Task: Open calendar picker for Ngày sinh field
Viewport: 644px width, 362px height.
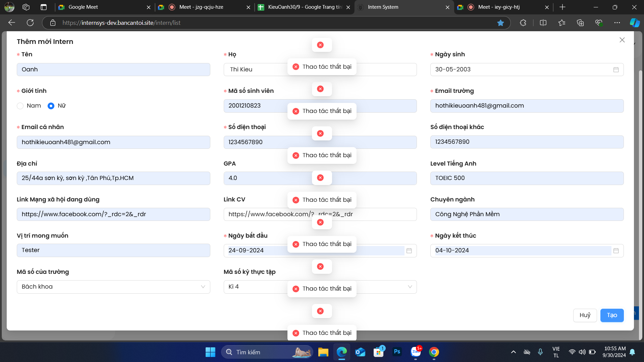Action: (616, 69)
